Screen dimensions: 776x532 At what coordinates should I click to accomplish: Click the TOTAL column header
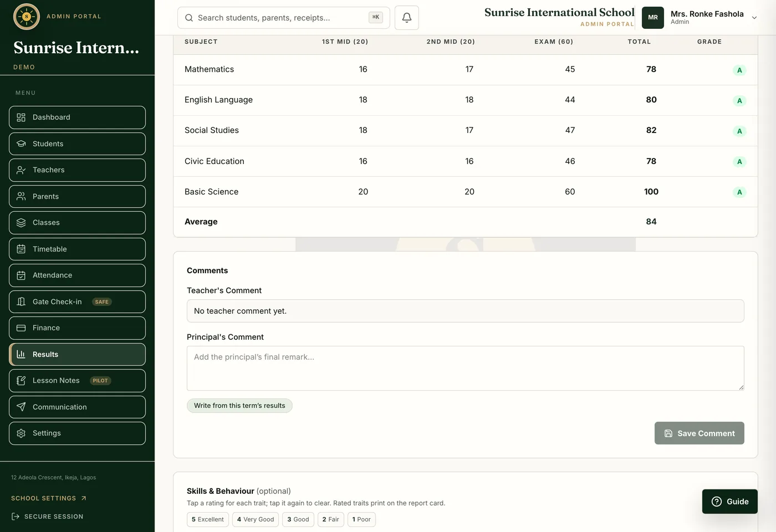(639, 42)
